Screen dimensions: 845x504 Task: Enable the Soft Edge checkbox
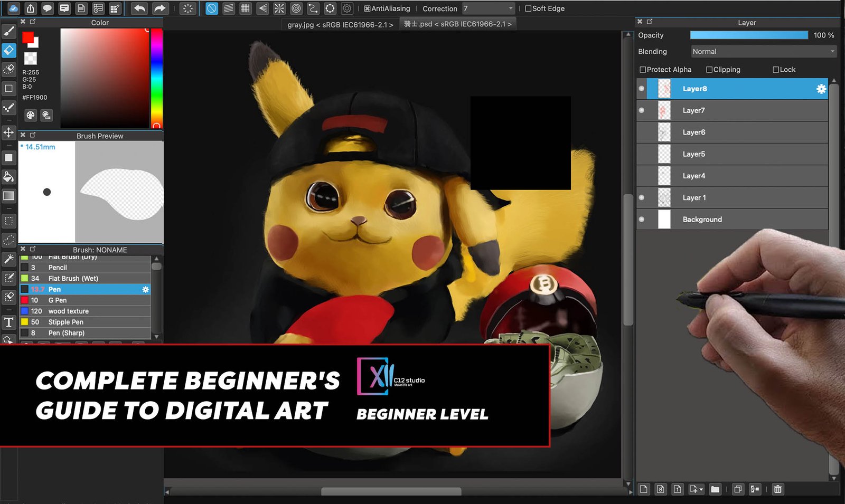tap(528, 8)
